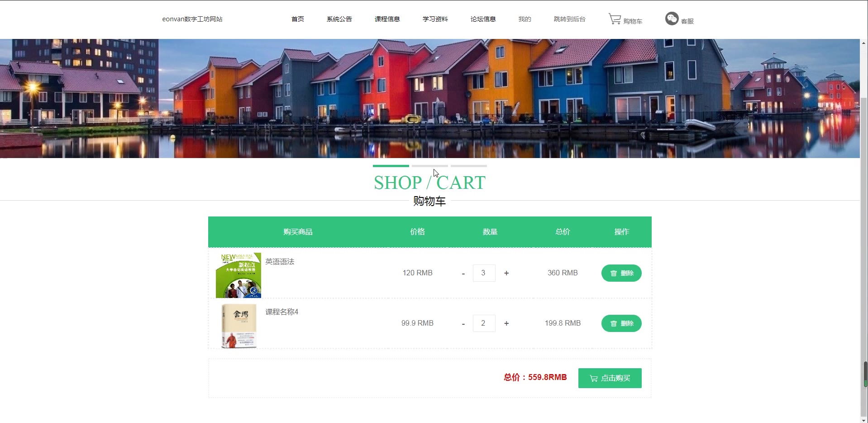The width and height of the screenshot is (868, 423).
Task: Open 课程名称4 book cover thumbnail
Action: (x=238, y=326)
